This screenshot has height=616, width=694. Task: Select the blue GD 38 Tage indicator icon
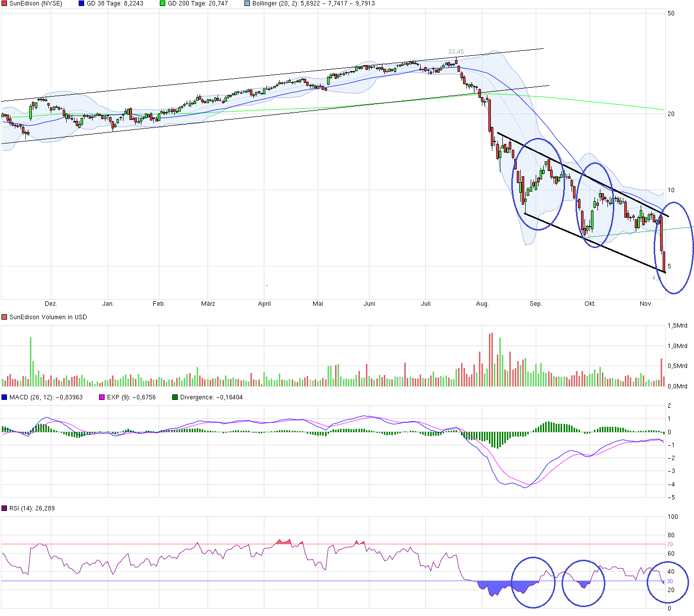[x=81, y=3]
